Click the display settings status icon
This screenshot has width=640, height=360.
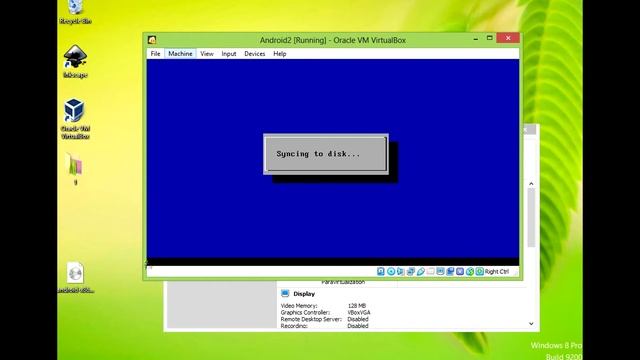pyautogui.click(x=440, y=271)
